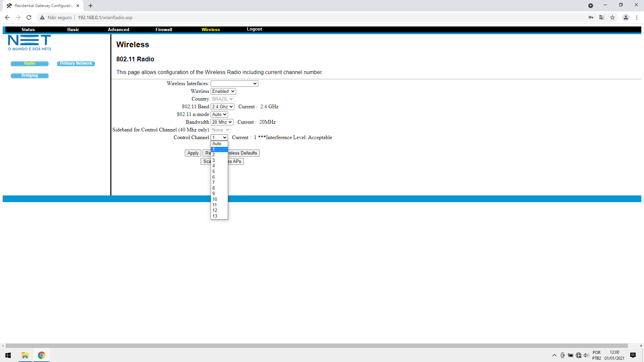This screenshot has height=362, width=644.
Task: Switch input language POR PTB2
Action: click(597, 355)
